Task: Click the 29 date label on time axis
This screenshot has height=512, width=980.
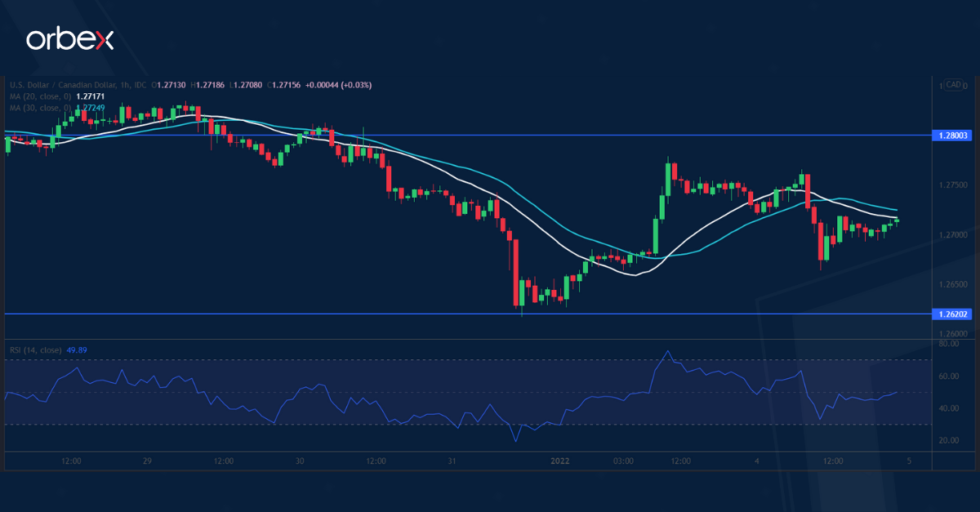Action: coord(147,461)
